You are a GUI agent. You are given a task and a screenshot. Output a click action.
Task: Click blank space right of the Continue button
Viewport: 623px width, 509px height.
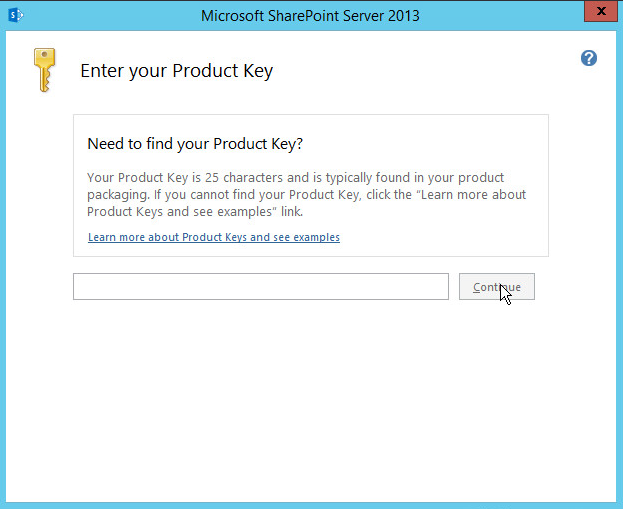(x=575, y=287)
